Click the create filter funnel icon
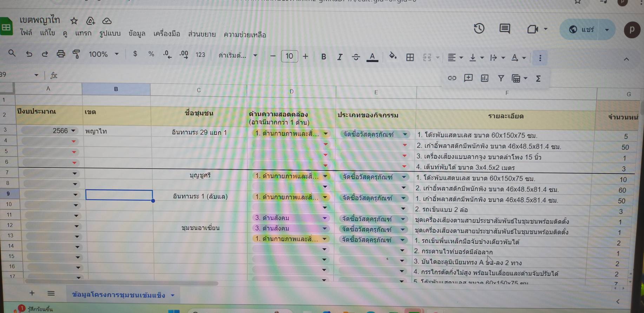Viewport: 644px width, 313px height. point(501,78)
